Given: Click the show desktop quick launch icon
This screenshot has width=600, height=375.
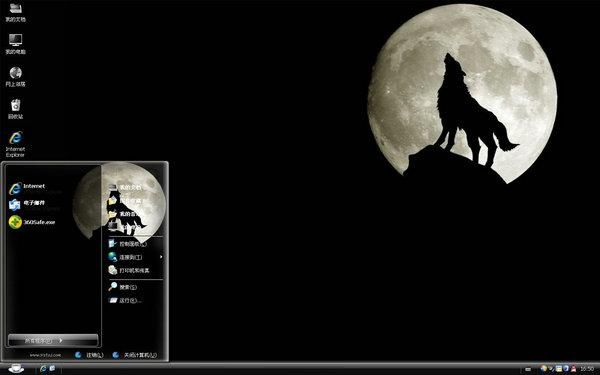Looking at the screenshot, I should 52,369.
